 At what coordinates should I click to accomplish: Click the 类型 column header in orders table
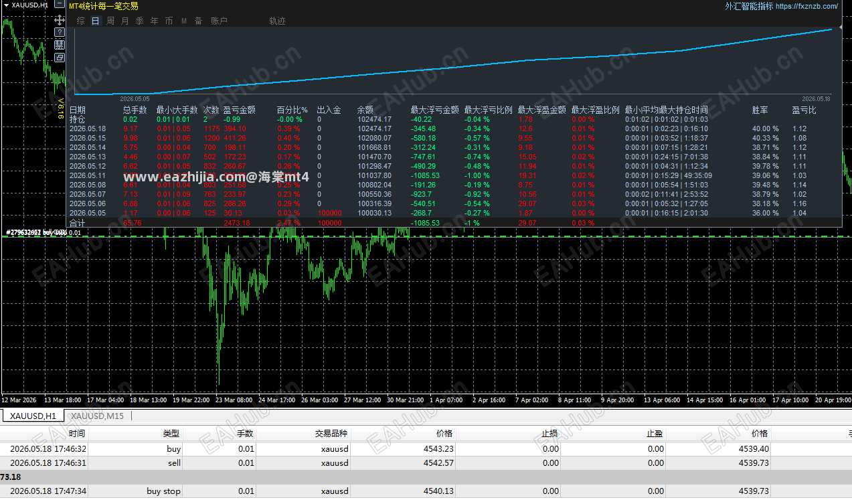(x=171, y=434)
